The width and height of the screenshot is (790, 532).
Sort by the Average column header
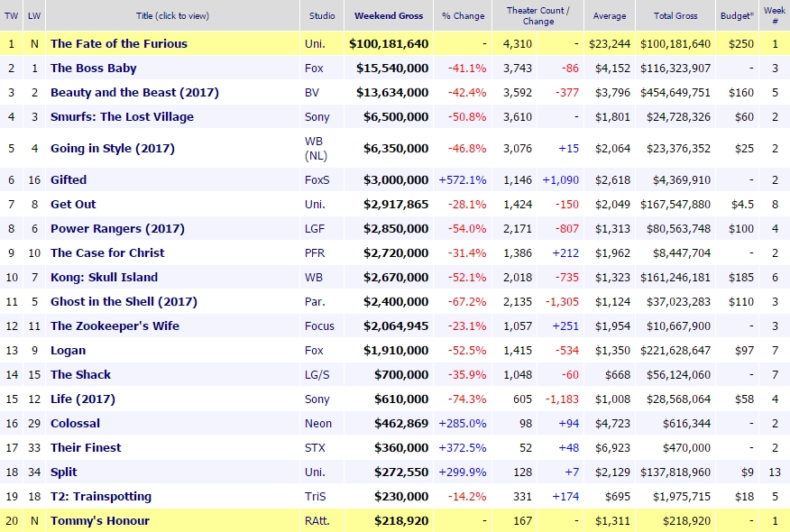pyautogui.click(x=610, y=15)
